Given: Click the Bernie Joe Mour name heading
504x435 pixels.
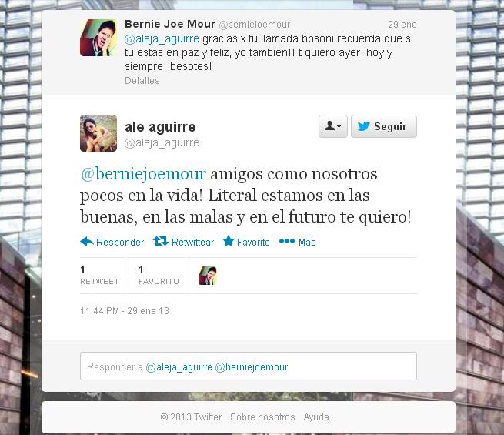Looking at the screenshot, I should (x=170, y=24).
